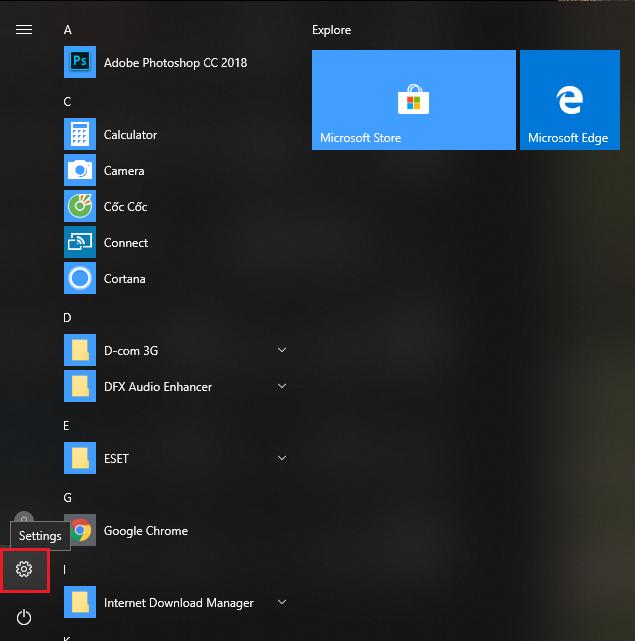Screen dimensions: 635x641
Task: Open the Connect app icon
Action: click(x=80, y=242)
